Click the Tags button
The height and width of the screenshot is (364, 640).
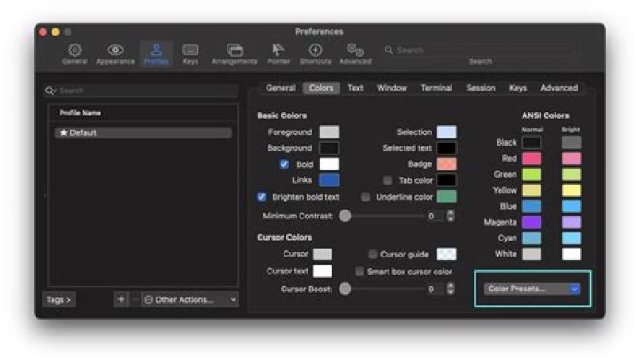(59, 299)
